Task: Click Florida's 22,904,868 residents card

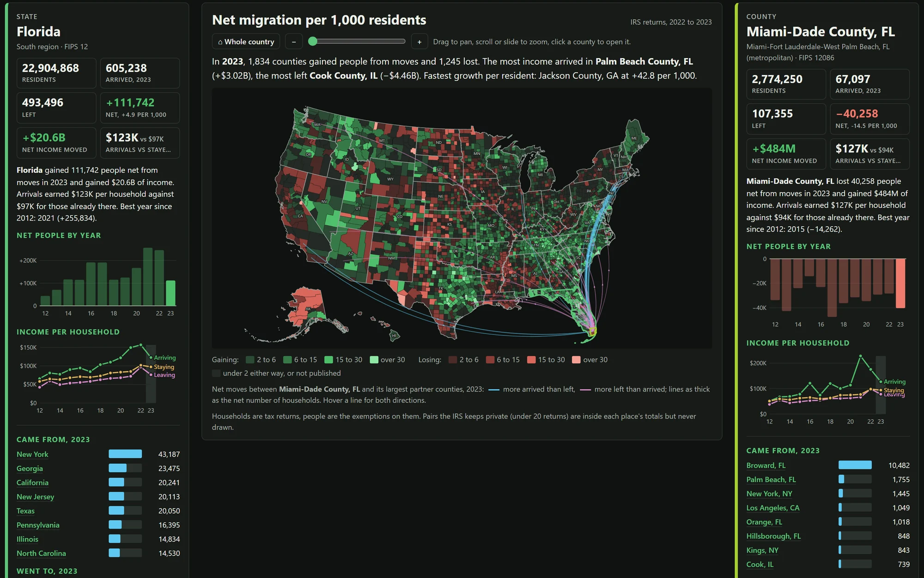Action: (x=56, y=73)
